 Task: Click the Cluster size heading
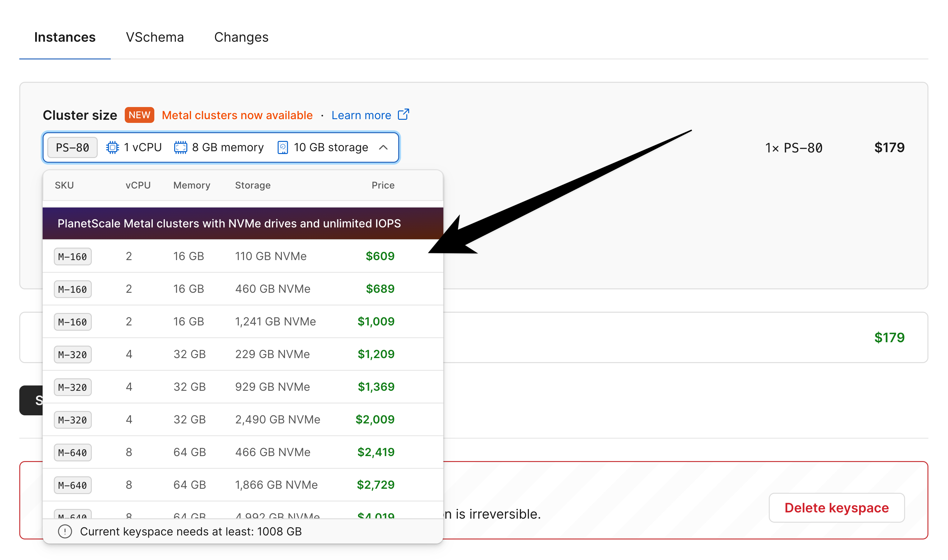[x=80, y=115]
